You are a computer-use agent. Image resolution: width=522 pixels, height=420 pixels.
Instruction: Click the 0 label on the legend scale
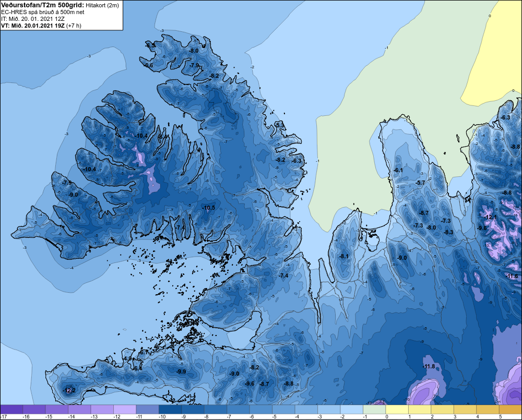tap(387, 417)
